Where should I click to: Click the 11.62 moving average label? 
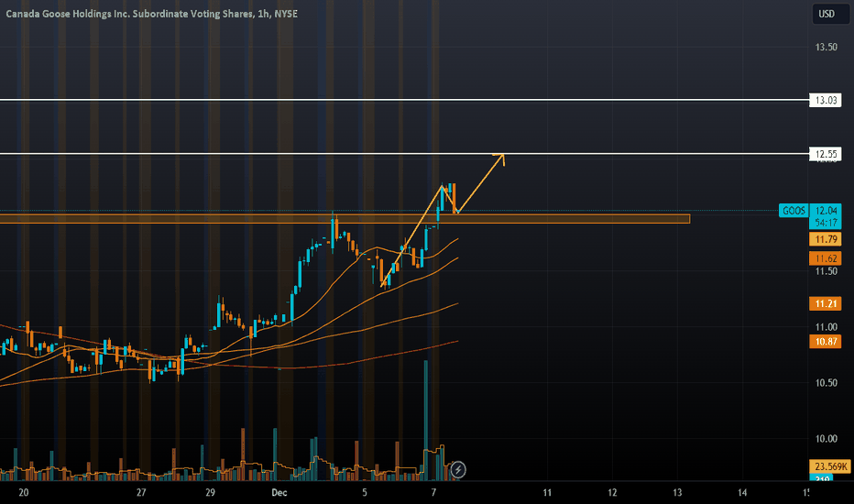(825, 258)
